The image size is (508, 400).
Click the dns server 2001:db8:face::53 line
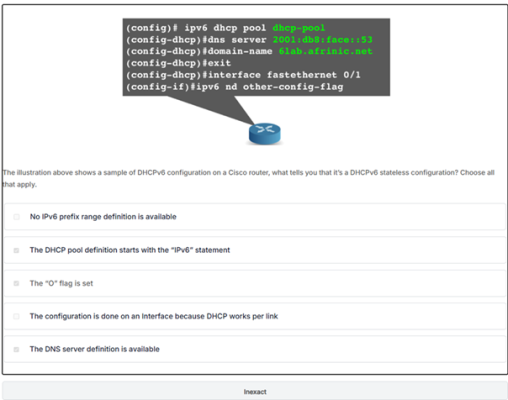tap(249, 40)
